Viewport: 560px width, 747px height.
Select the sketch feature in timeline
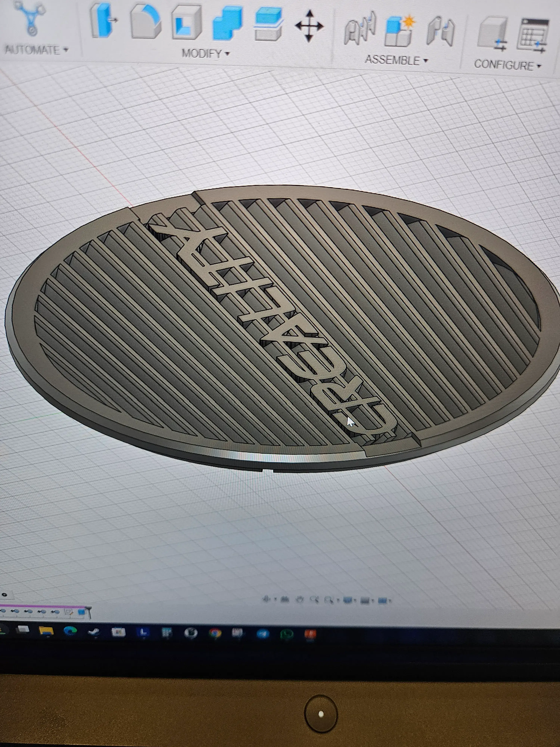69,612
